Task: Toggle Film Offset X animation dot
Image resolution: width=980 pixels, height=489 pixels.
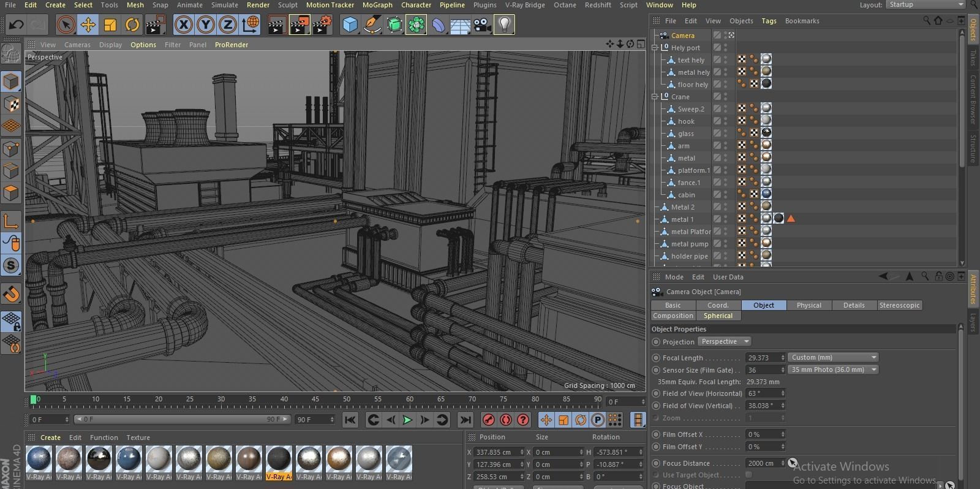Action: (656, 434)
